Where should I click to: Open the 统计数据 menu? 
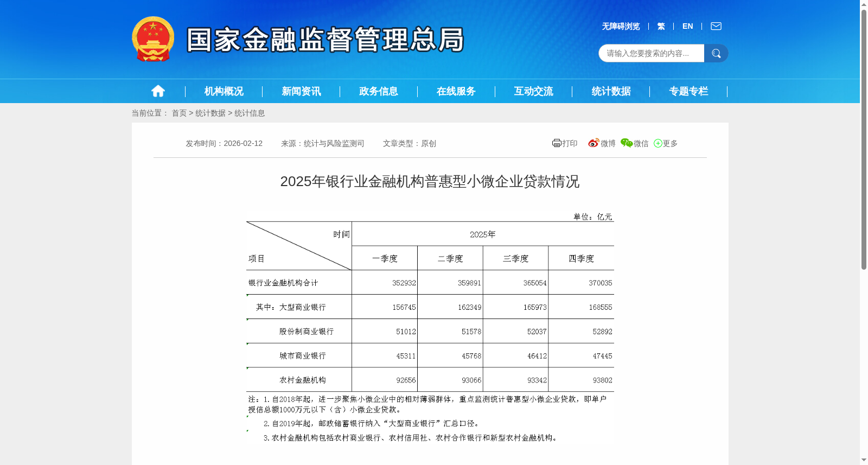611,91
